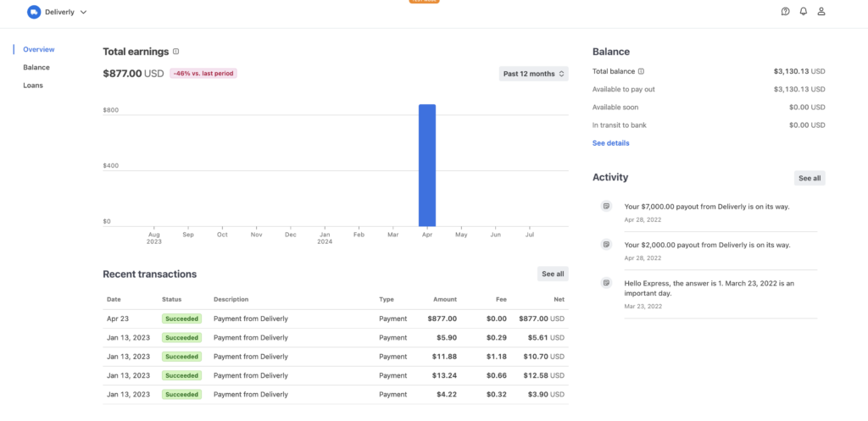
Task: Click the info icon beside Total earnings
Action: coord(176,52)
